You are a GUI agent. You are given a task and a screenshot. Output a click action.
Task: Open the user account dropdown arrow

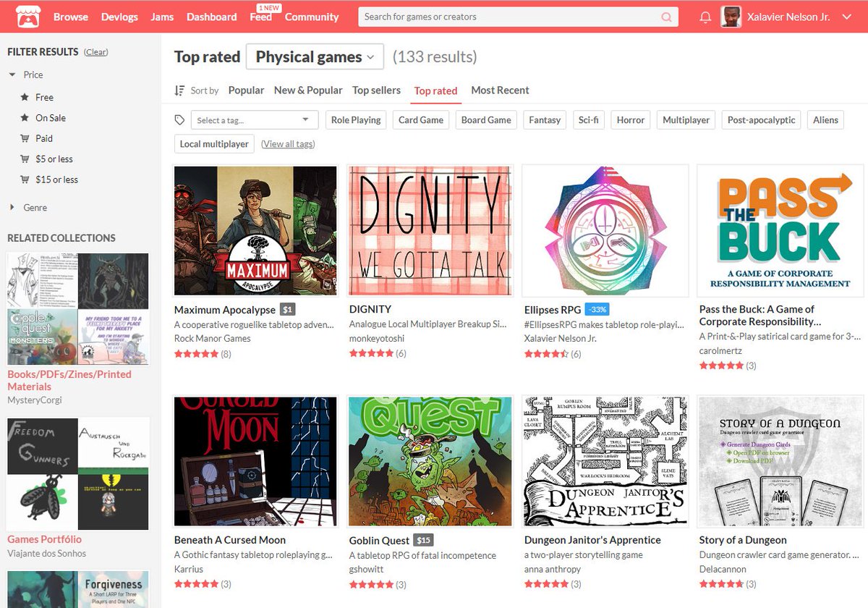click(x=848, y=17)
